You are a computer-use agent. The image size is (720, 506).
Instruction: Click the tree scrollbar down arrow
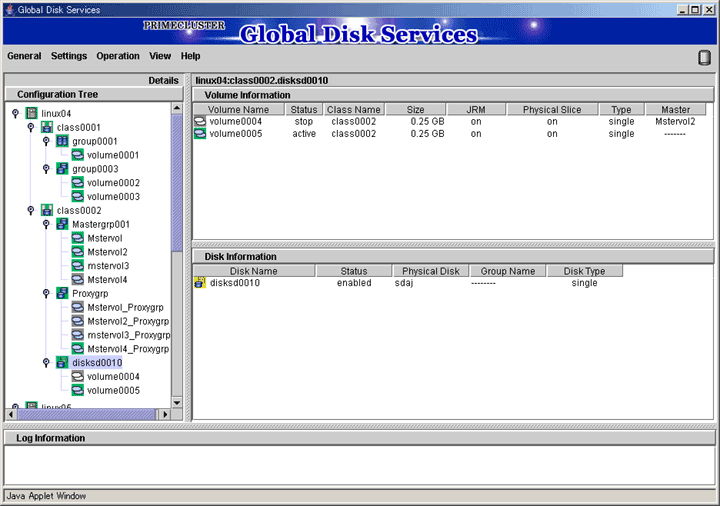coord(177,403)
